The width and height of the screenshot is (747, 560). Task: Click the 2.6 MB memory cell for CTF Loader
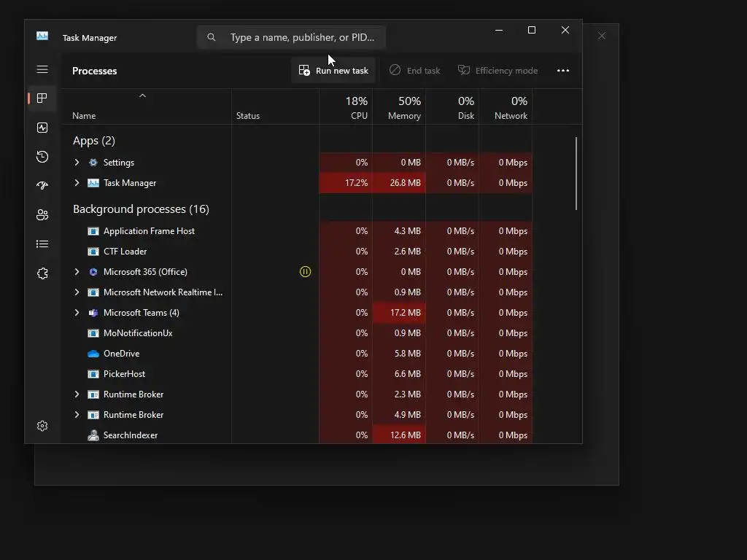(x=399, y=252)
